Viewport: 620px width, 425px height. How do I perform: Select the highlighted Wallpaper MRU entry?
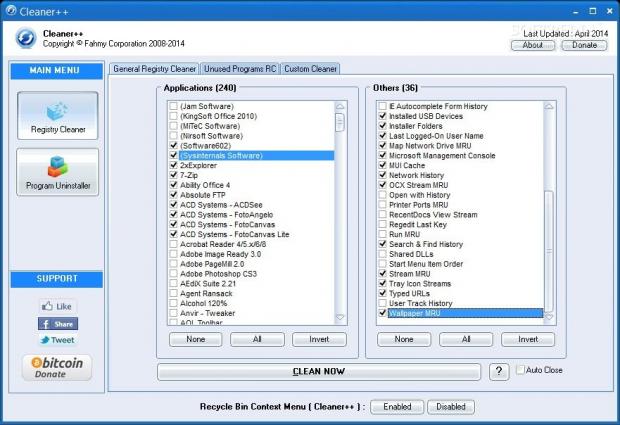coord(465,314)
